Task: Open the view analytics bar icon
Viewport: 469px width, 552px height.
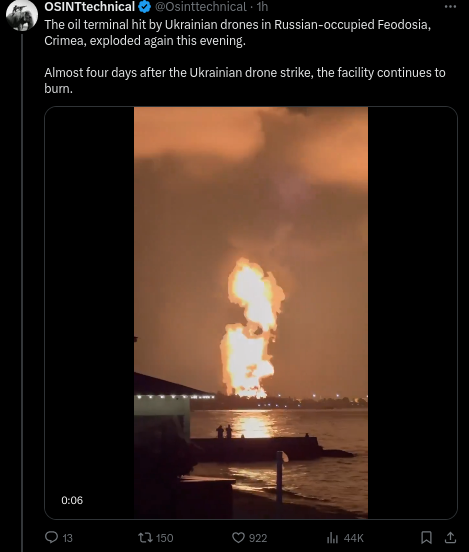Action: point(332,538)
